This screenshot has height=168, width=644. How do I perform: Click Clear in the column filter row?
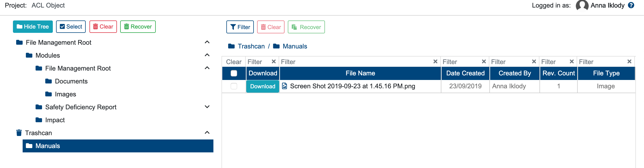click(234, 62)
